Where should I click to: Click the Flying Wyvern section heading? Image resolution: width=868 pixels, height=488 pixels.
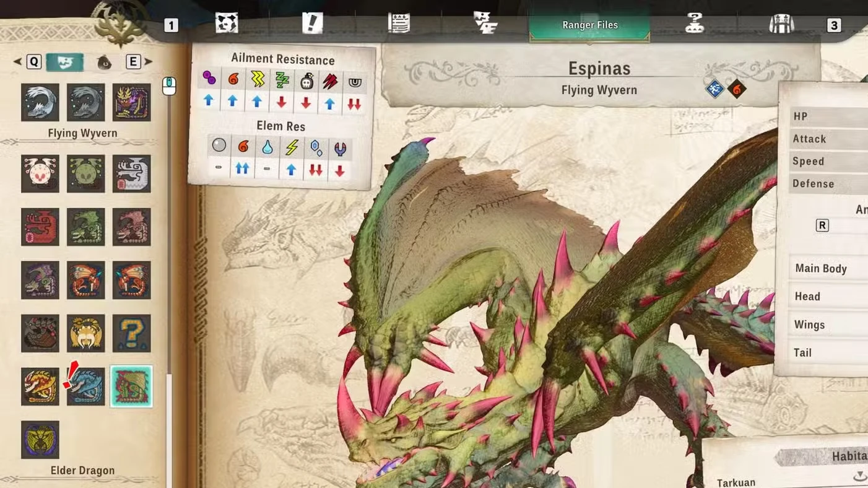click(x=82, y=133)
